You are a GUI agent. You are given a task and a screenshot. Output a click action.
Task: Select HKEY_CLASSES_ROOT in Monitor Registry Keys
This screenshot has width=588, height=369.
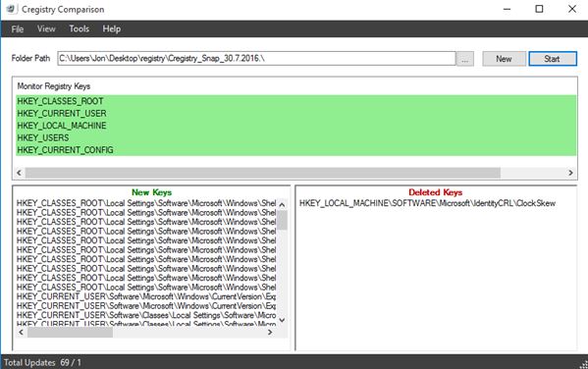click(x=296, y=101)
